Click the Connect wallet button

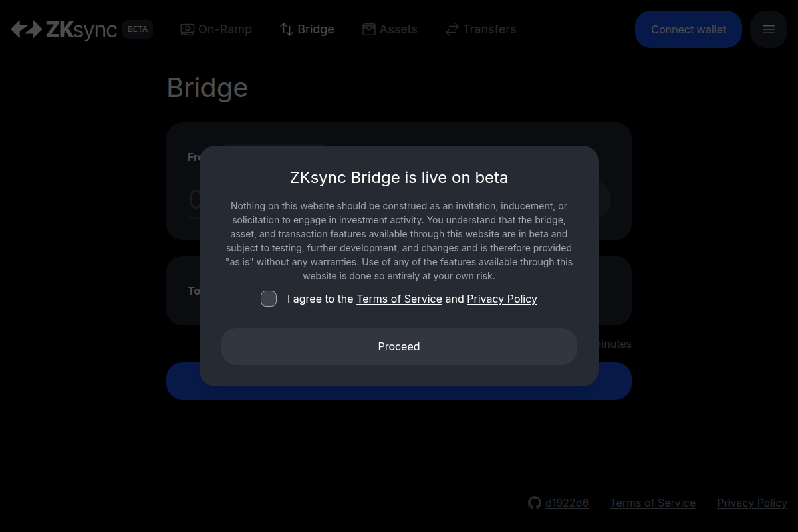pos(688,29)
